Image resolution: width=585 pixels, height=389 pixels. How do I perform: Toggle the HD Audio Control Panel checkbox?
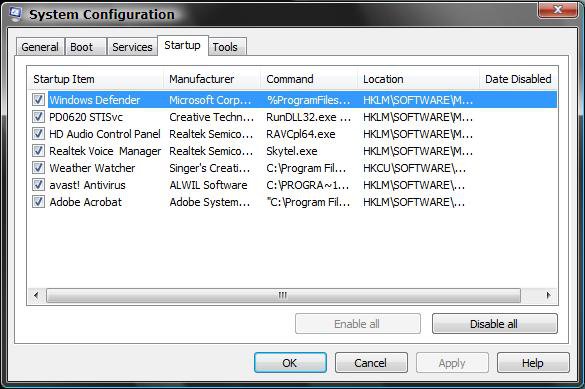[x=38, y=134]
